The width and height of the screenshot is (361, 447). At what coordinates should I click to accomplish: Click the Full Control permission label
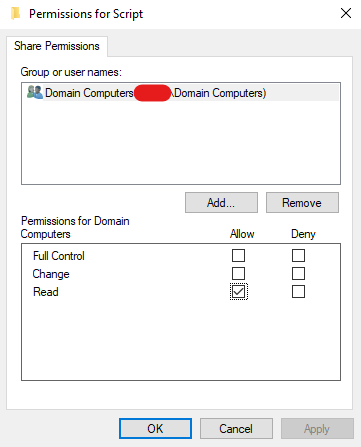click(x=59, y=256)
